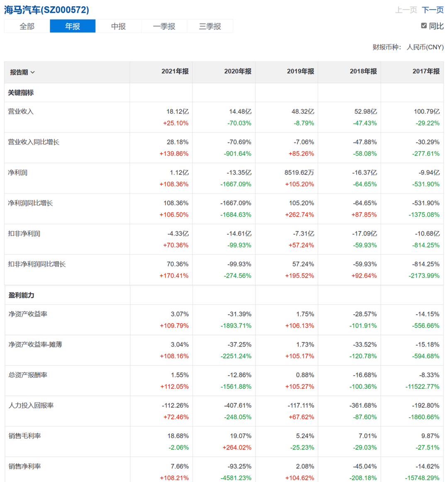This screenshot has width=448, height=482.
Task: Click the 2021年报 column header
Action: tap(175, 72)
